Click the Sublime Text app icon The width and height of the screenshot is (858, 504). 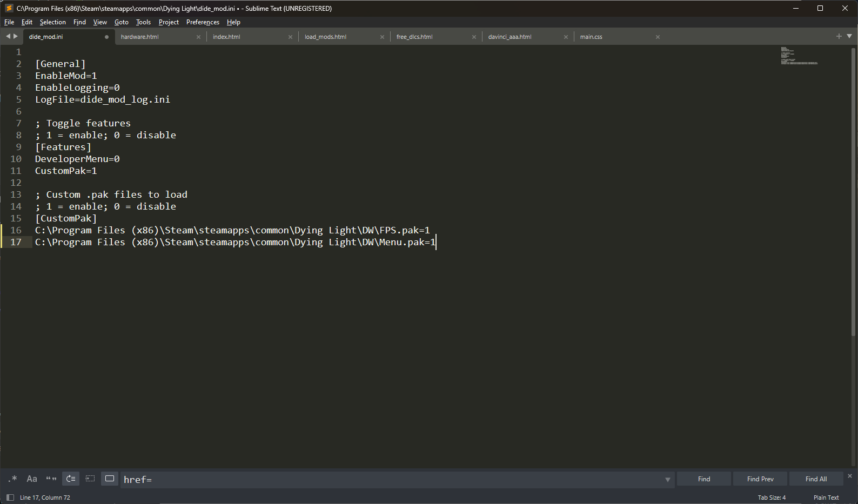tap(9, 8)
